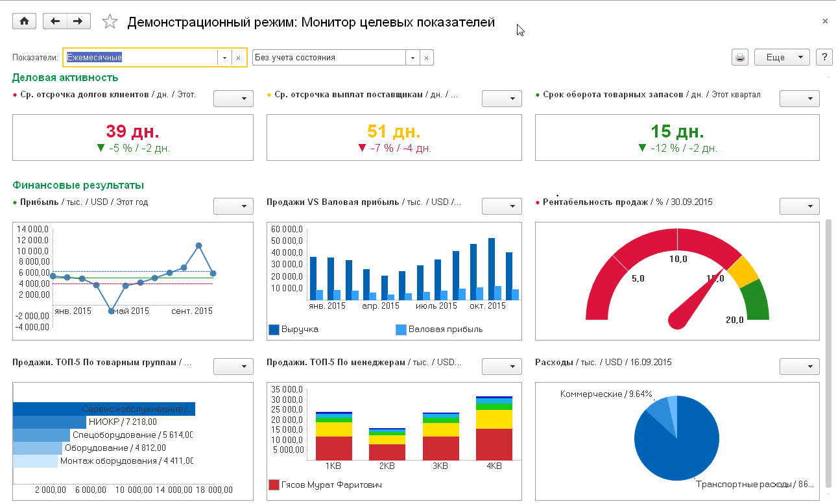
Task: Expand the Без учета состояния dropdown list
Action: [x=412, y=58]
